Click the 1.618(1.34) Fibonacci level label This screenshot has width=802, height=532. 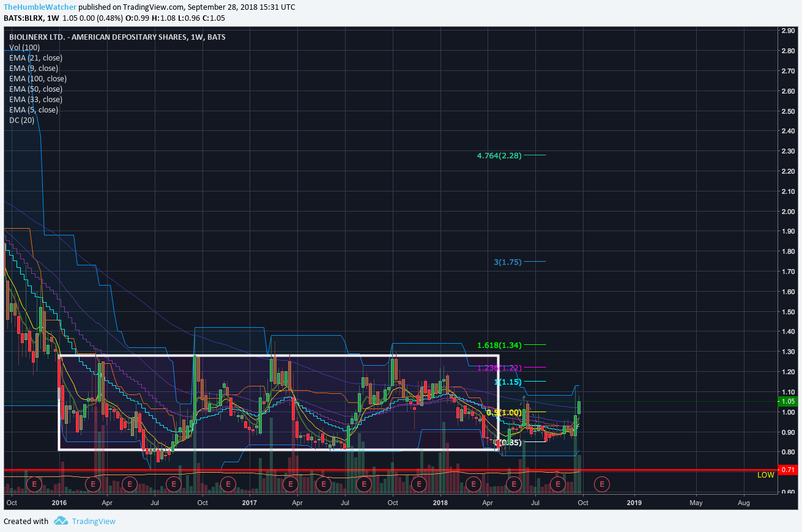point(499,345)
